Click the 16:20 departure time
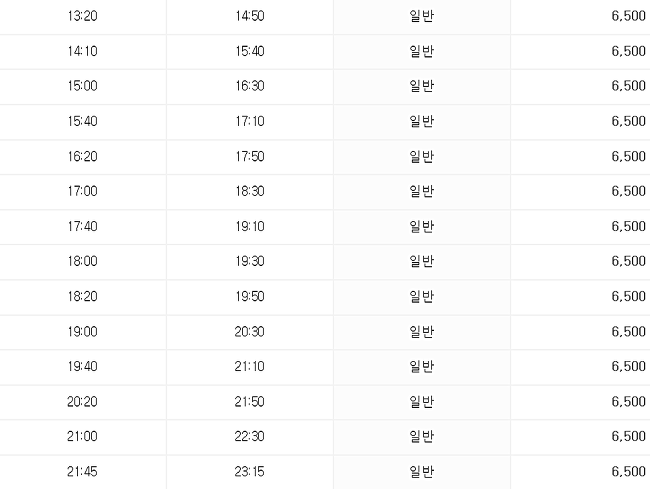The height and width of the screenshot is (489, 650). click(x=82, y=157)
